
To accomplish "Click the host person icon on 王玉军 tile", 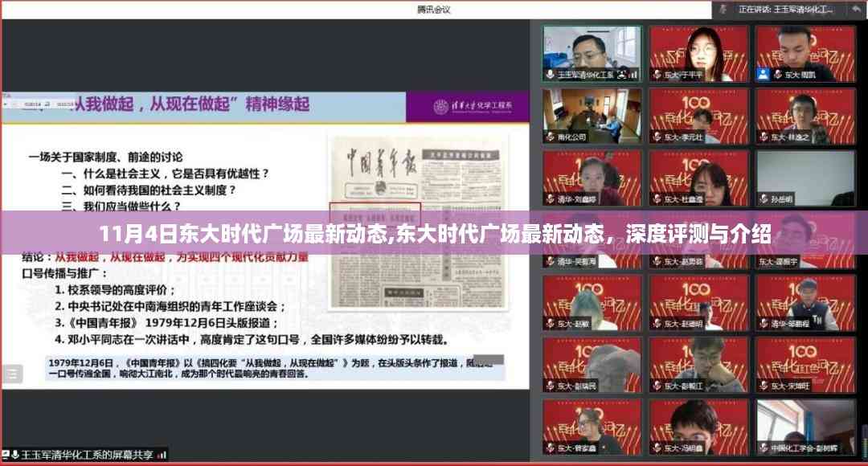I will (x=621, y=75).
